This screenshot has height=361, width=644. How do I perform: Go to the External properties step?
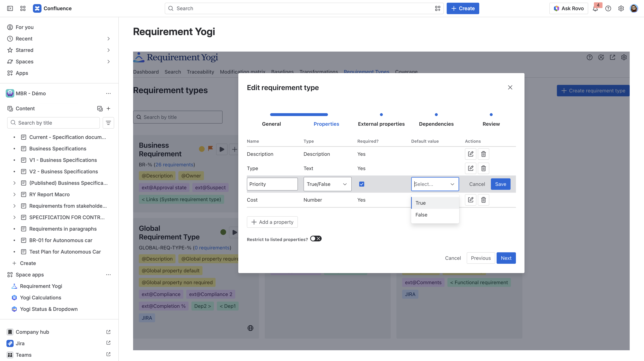(381, 124)
